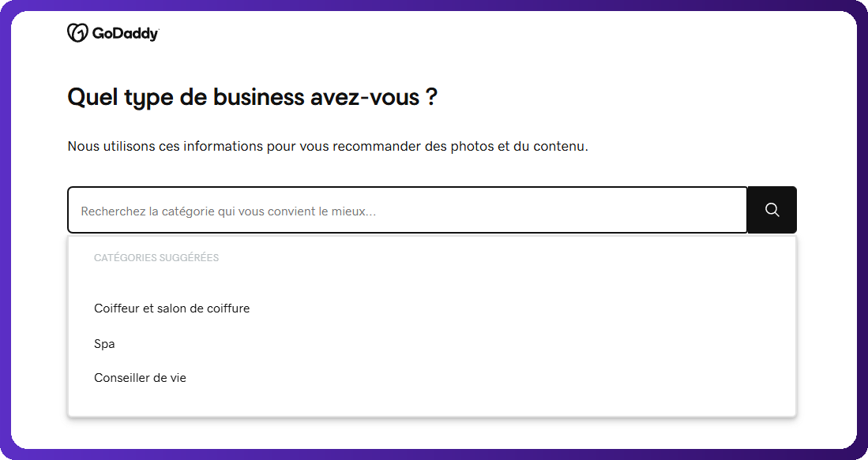Click the word business in the heading
Image resolution: width=868 pixels, height=460 pixels.
pos(258,97)
